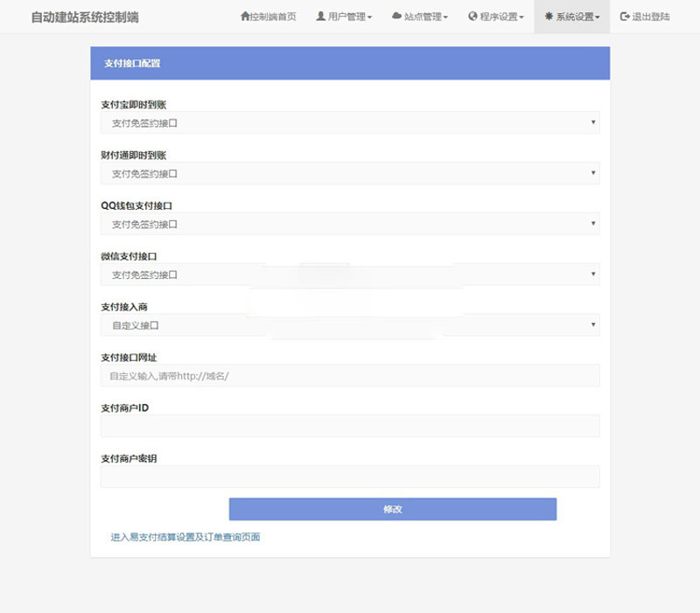The width and height of the screenshot is (700, 613).
Task: Open the 用户管理 dropdown menu
Action: [344, 17]
